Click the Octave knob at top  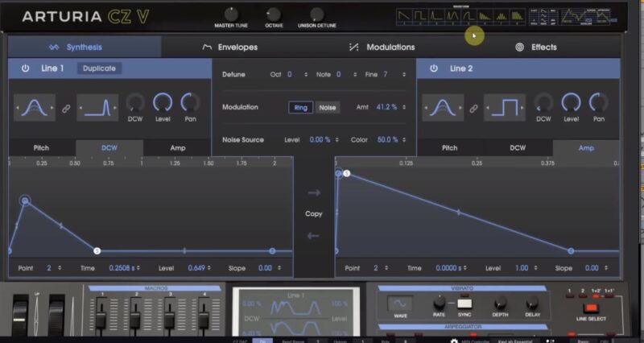[274, 14]
